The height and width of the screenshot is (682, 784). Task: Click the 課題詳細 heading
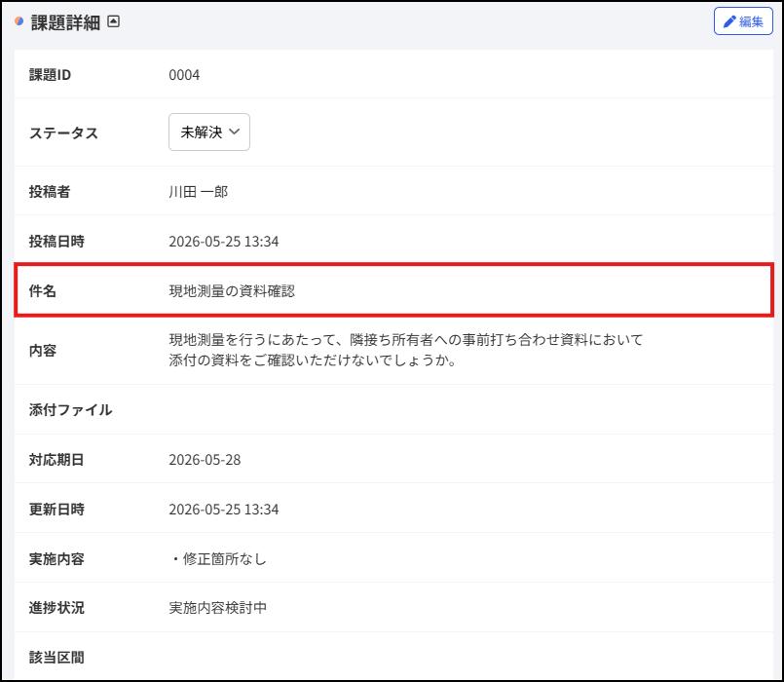(65, 22)
